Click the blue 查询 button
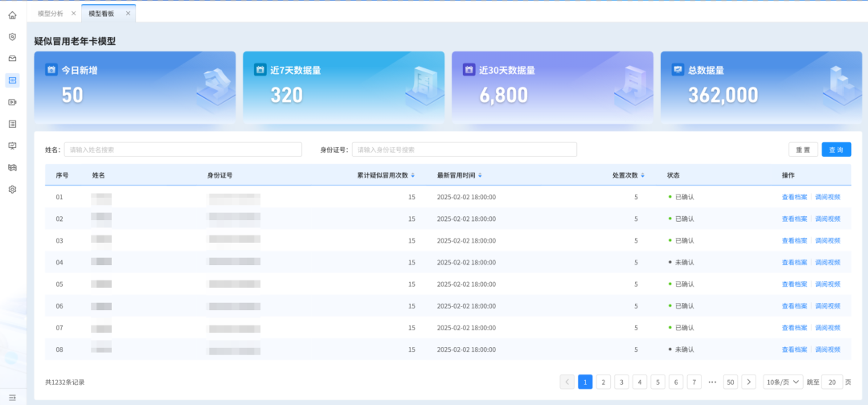 point(836,149)
